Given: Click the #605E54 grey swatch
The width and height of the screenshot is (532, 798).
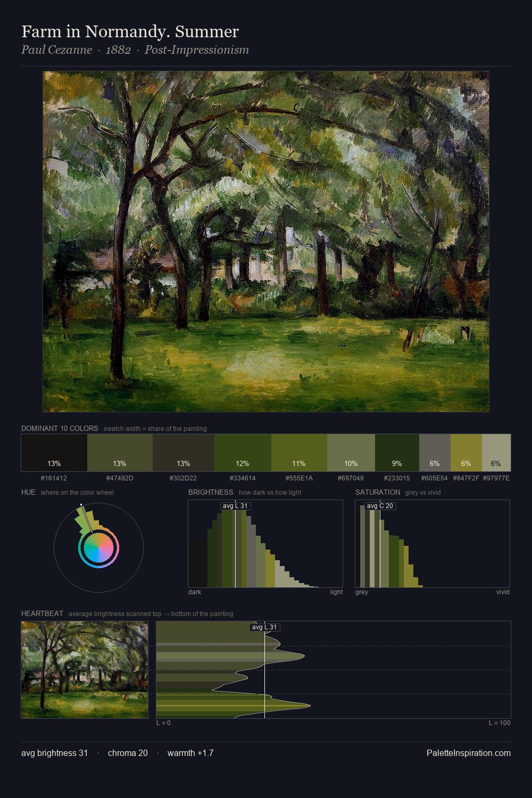Looking at the screenshot, I should 435,453.
